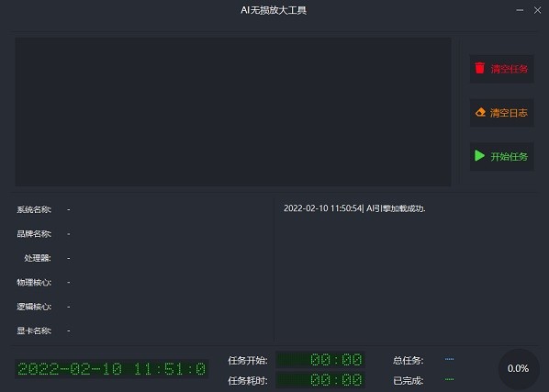Click the green dashes value beside 已完成
This screenshot has height=392, width=549.
click(449, 379)
